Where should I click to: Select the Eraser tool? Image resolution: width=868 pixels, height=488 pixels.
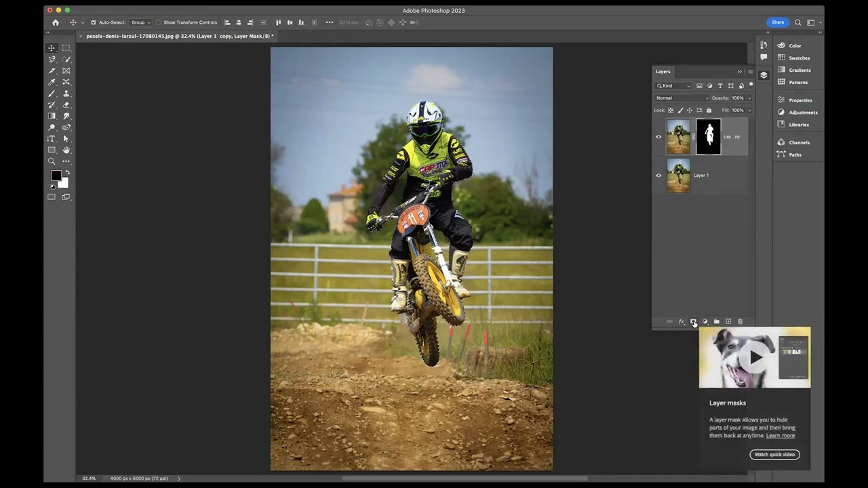coord(66,104)
